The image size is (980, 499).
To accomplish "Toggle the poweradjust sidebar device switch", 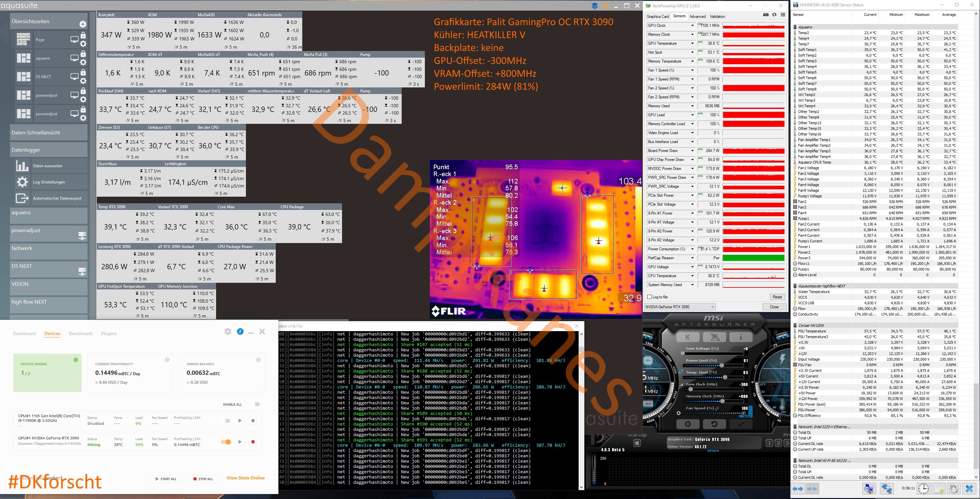I will [x=82, y=236].
